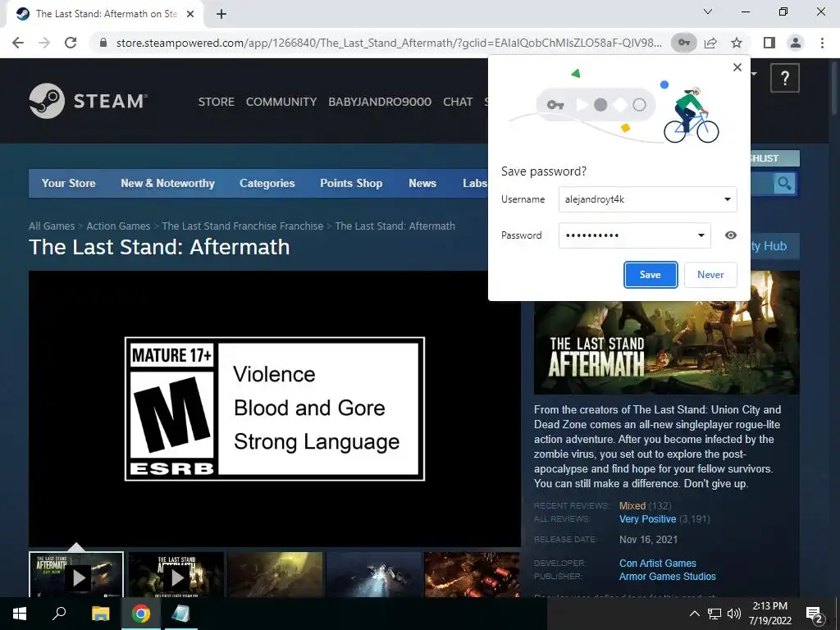
Task: Click the Mixed recent reviews link
Action: coord(632,505)
